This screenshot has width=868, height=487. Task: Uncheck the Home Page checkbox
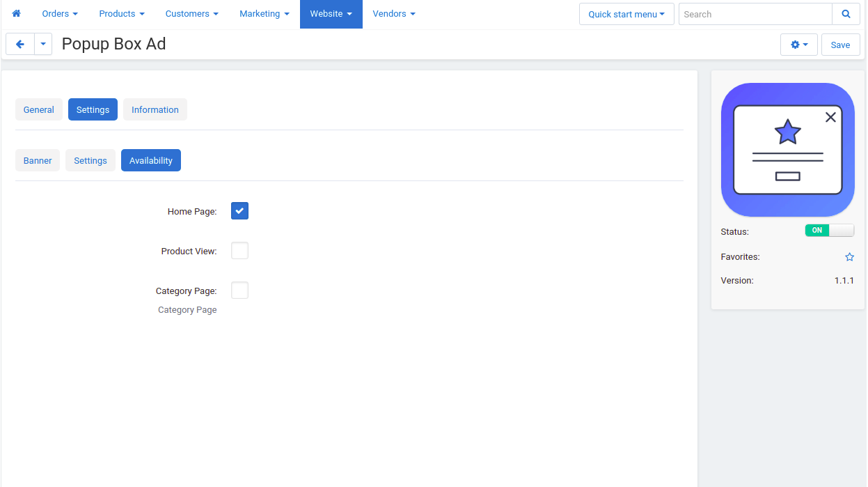(x=239, y=211)
